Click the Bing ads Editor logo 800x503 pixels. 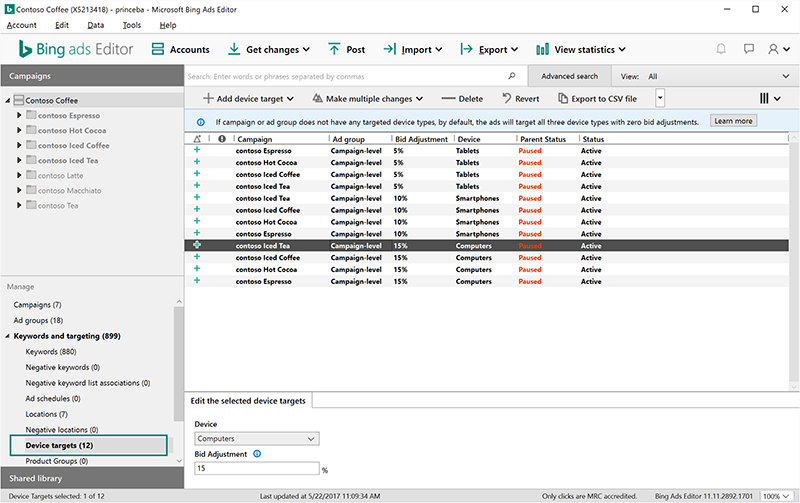(x=76, y=49)
